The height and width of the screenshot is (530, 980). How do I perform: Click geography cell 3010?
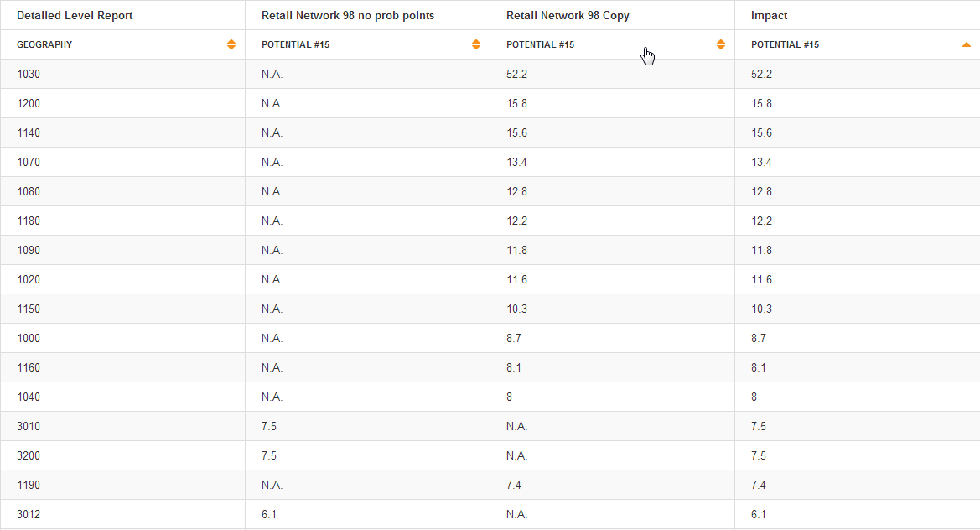pos(29,427)
